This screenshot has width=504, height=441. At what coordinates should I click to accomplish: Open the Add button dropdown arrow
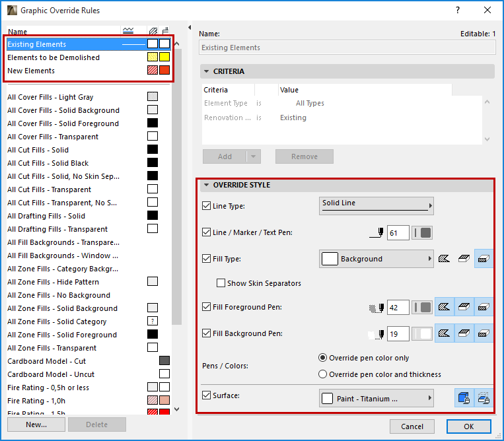(x=254, y=156)
